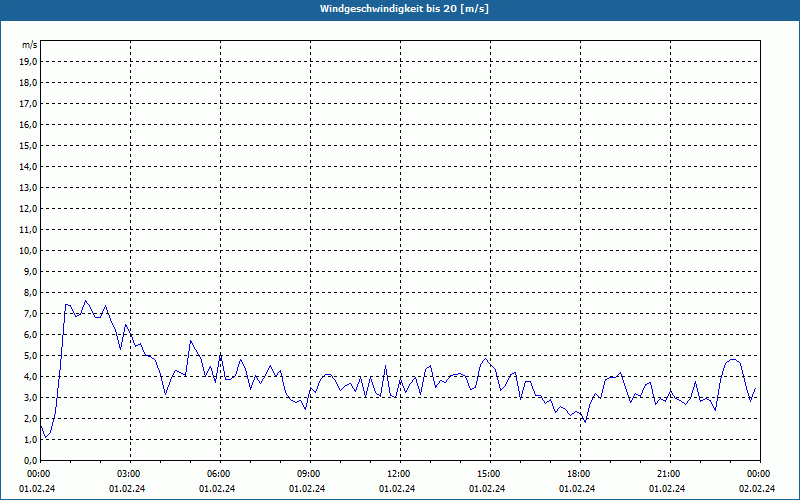
Task: Choose the y-axis value "6,0"
Action: (x=30, y=335)
